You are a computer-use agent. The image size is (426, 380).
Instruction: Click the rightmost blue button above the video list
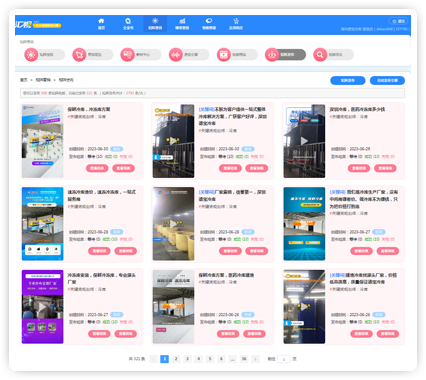pyautogui.click(x=387, y=80)
